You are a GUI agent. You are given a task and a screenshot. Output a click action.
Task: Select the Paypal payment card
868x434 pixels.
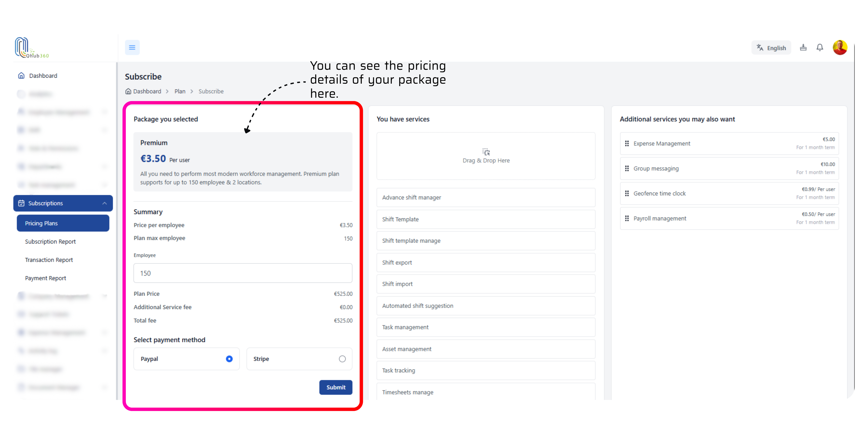point(186,359)
